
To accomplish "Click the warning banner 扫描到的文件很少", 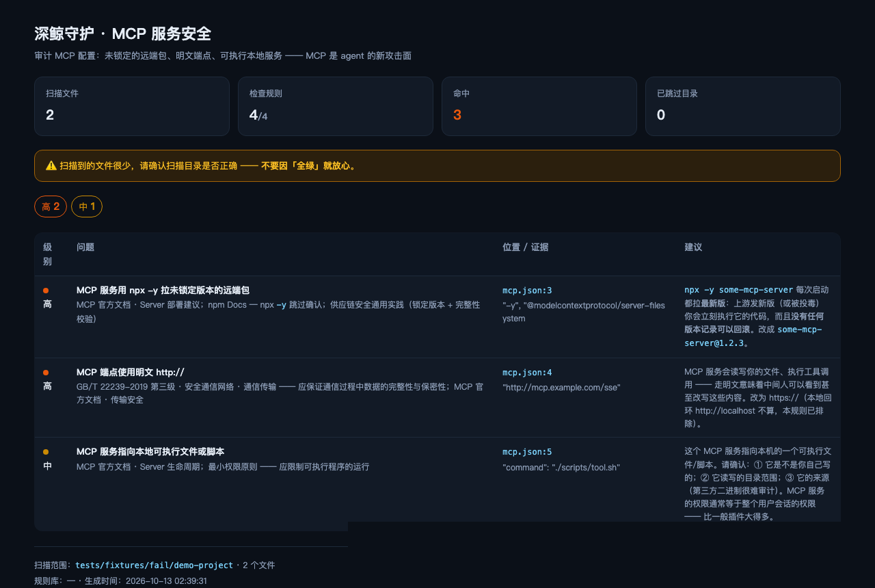I will pos(437,165).
